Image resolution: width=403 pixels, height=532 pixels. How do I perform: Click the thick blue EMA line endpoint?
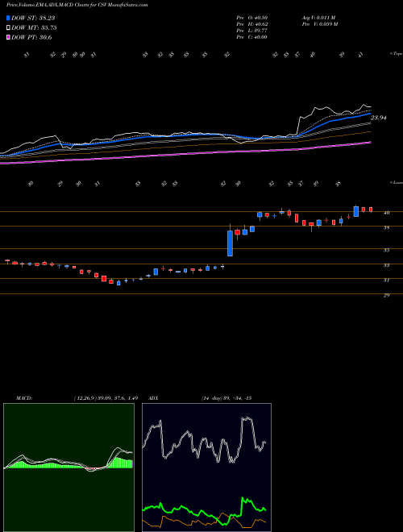coord(371,114)
